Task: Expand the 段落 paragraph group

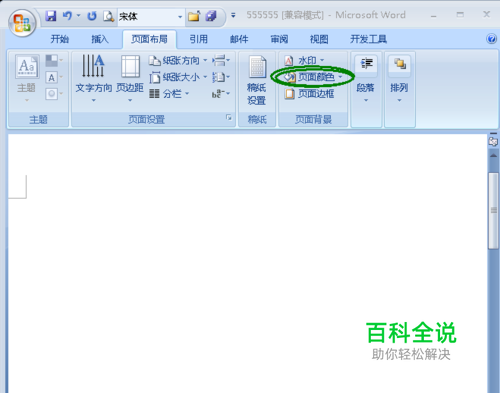Action: (x=366, y=79)
